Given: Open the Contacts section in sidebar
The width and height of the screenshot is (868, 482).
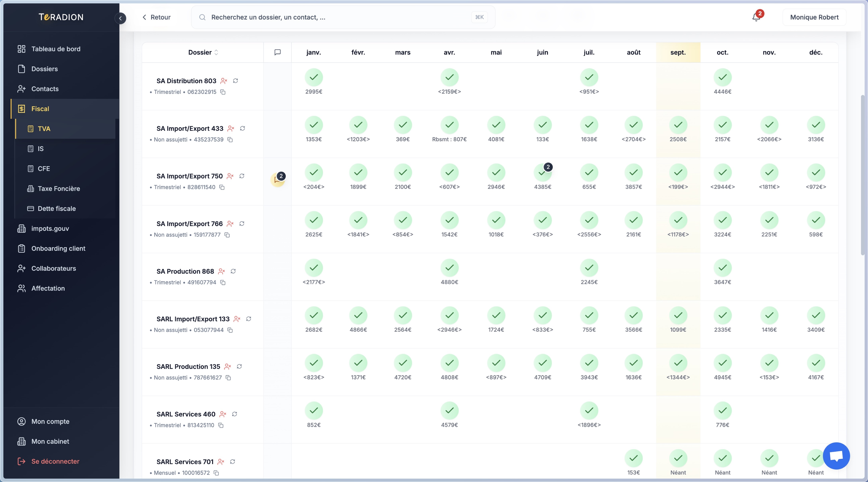Looking at the screenshot, I should 45,89.
